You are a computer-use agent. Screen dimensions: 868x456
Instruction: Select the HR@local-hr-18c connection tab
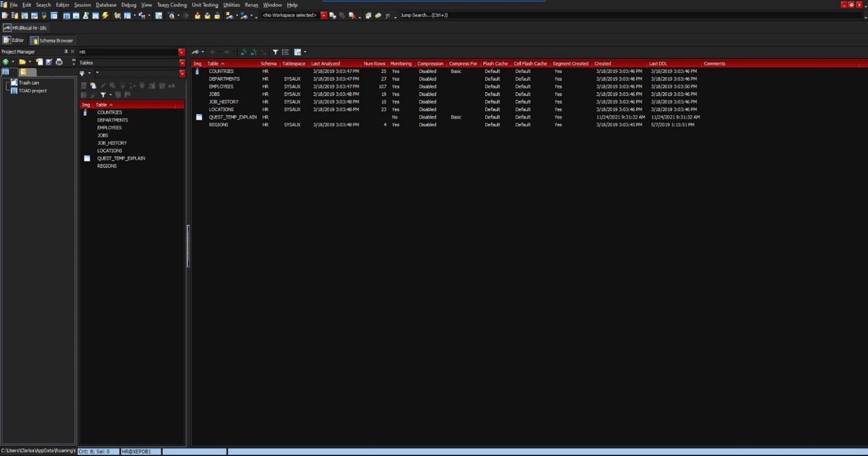coord(25,28)
